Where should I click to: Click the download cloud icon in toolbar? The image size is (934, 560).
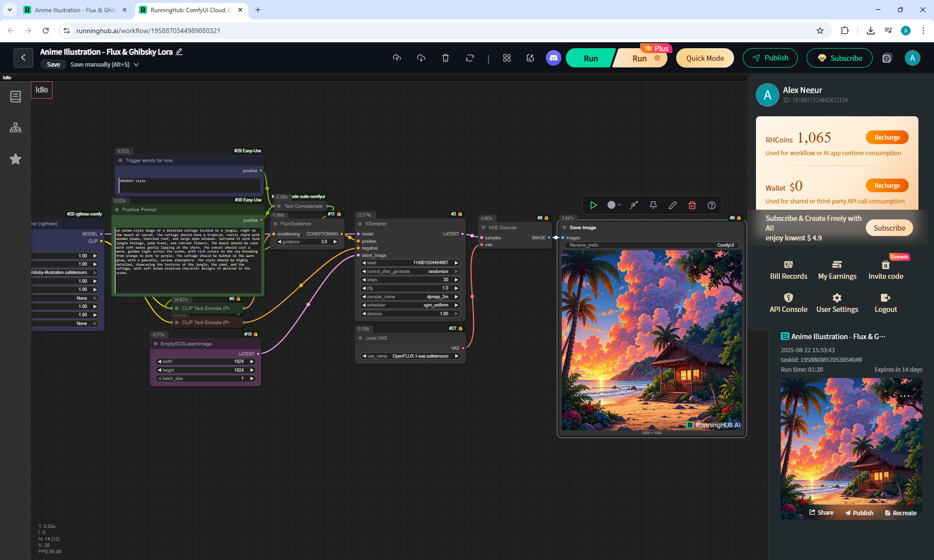(421, 58)
